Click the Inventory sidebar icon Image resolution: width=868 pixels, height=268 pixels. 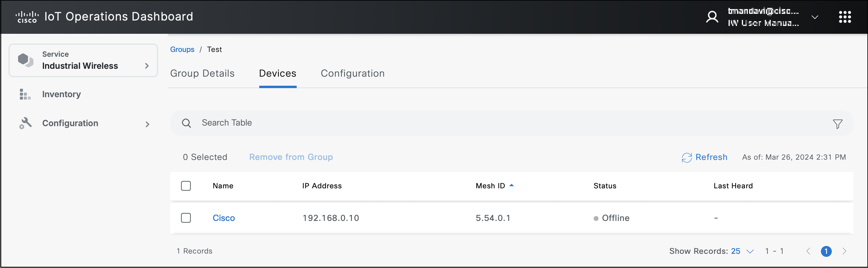25,94
